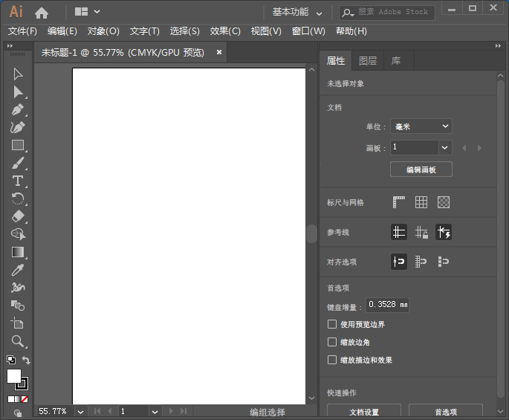Image resolution: width=509 pixels, height=420 pixels.
Task: Pick the Rectangle tool
Action: 18,145
